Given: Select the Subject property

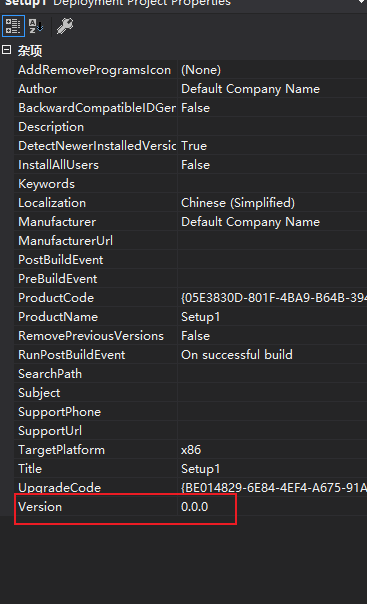Looking at the screenshot, I should tap(39, 393).
